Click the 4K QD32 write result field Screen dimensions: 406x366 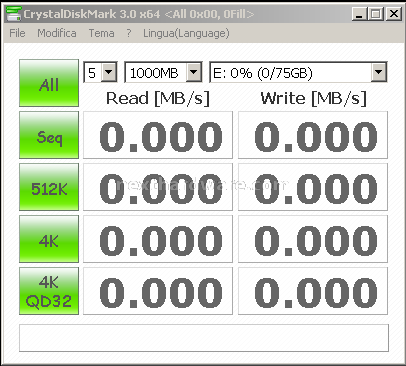click(x=313, y=291)
